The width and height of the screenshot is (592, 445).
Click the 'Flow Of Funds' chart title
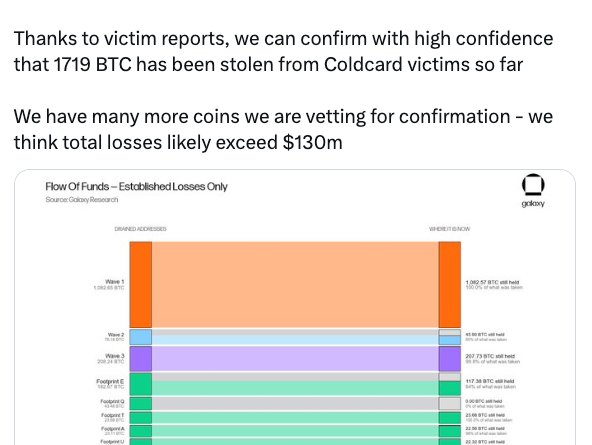tap(136, 186)
